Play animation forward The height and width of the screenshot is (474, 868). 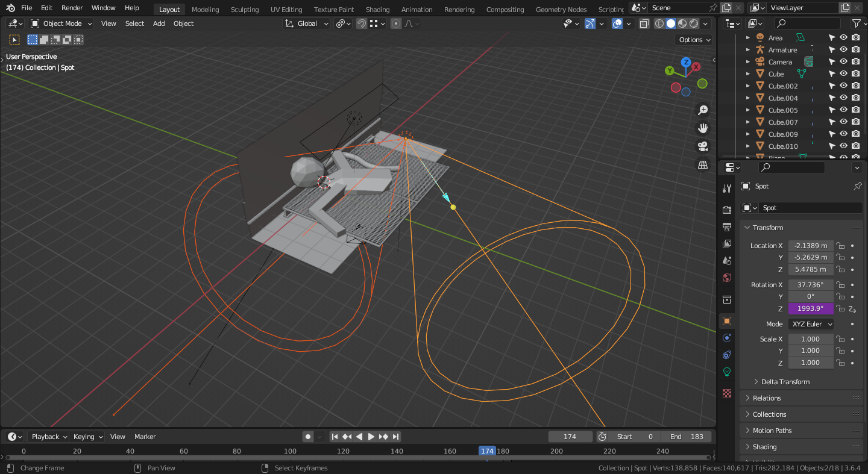coord(371,437)
